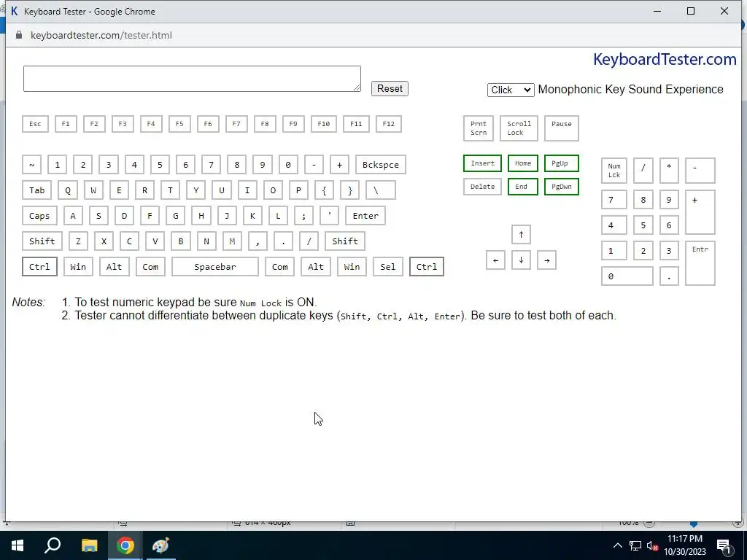
Task: Click the left Com key
Action: point(150,267)
